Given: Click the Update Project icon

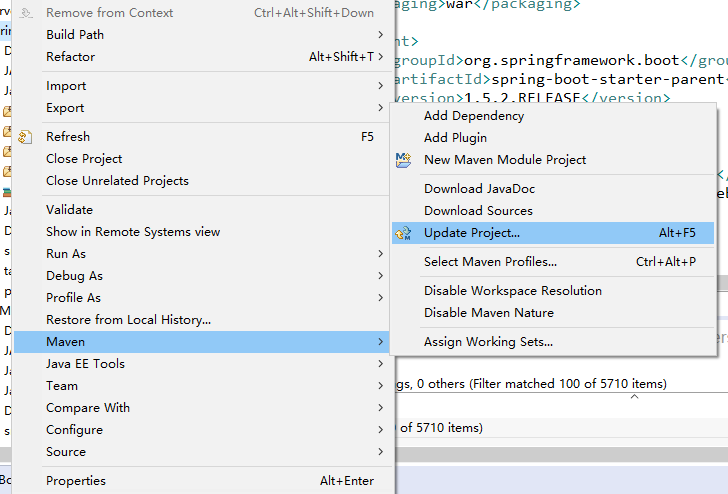Looking at the screenshot, I should 404,233.
